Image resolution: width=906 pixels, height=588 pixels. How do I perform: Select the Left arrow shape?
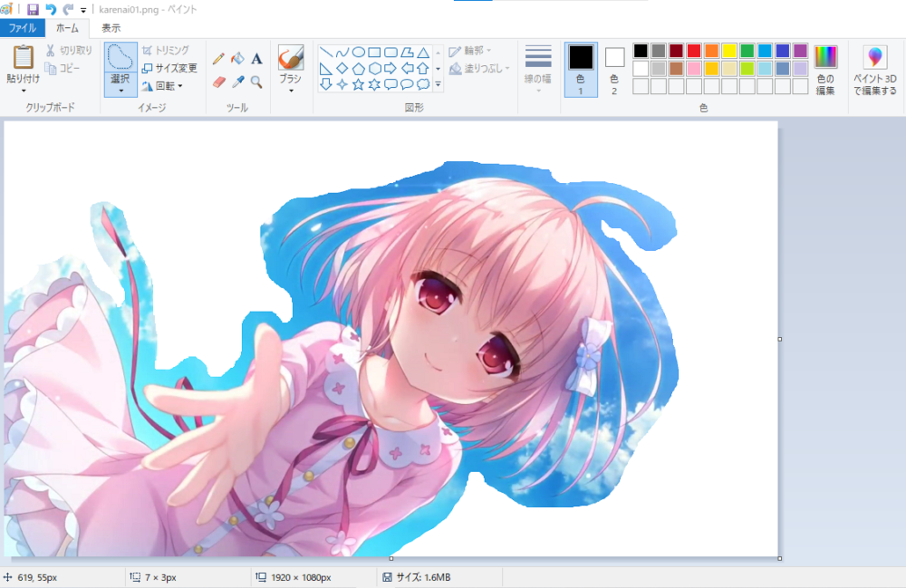tap(407, 69)
